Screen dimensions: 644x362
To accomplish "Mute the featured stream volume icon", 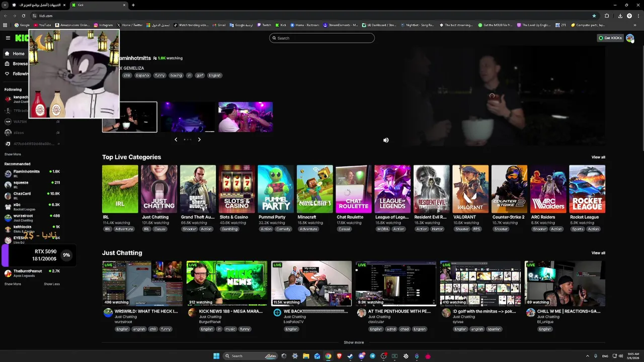I will (386, 140).
